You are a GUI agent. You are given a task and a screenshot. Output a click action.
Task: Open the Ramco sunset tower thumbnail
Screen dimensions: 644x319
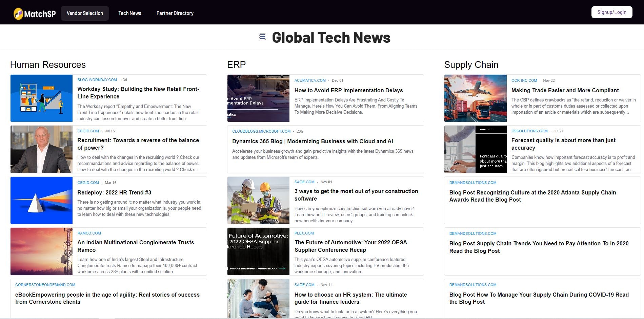(x=41, y=251)
